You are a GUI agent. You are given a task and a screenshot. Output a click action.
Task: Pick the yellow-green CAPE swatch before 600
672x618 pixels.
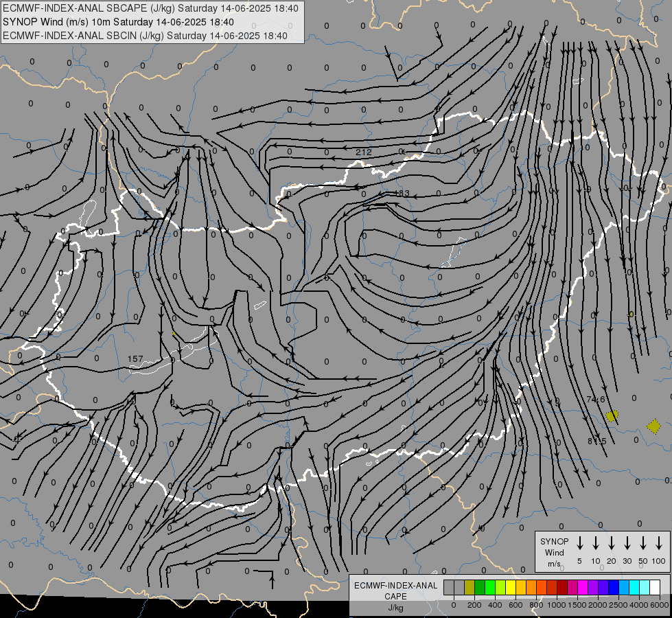(x=500, y=587)
